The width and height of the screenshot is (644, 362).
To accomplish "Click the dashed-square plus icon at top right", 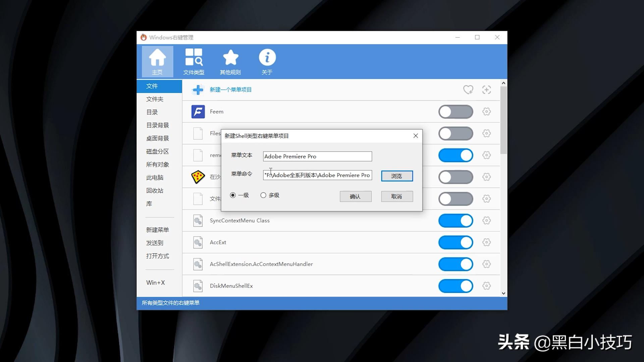I will tap(486, 90).
